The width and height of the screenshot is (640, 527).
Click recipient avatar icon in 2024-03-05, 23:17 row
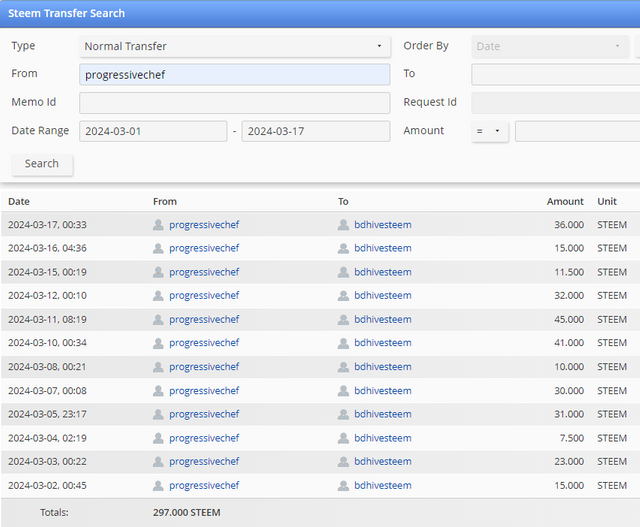coord(343,414)
